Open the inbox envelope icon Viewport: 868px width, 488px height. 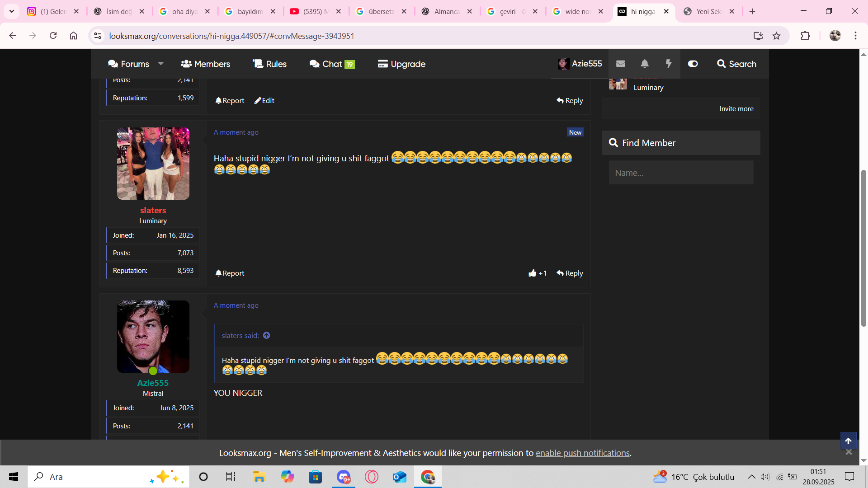tap(620, 64)
